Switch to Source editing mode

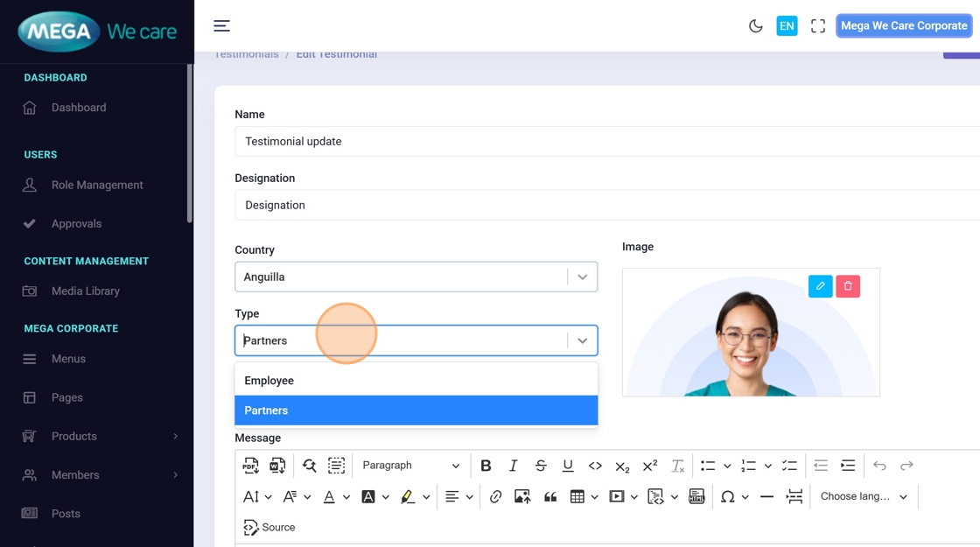[x=269, y=528]
